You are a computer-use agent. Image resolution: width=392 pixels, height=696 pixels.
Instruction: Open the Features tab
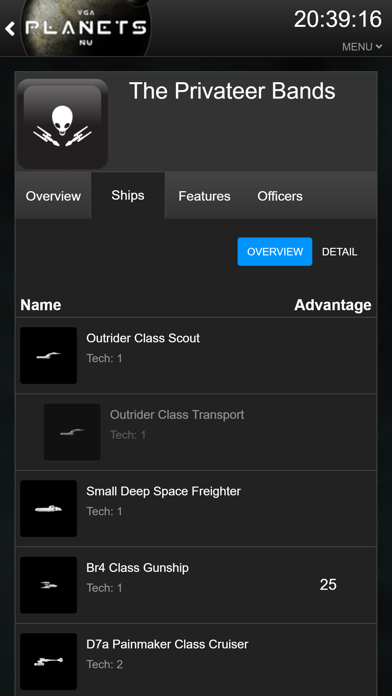204,196
